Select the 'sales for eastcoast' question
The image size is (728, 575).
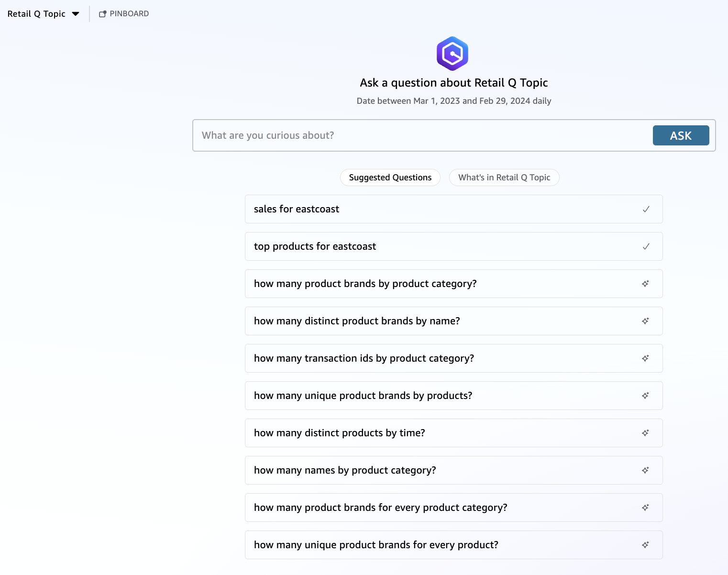(454, 209)
